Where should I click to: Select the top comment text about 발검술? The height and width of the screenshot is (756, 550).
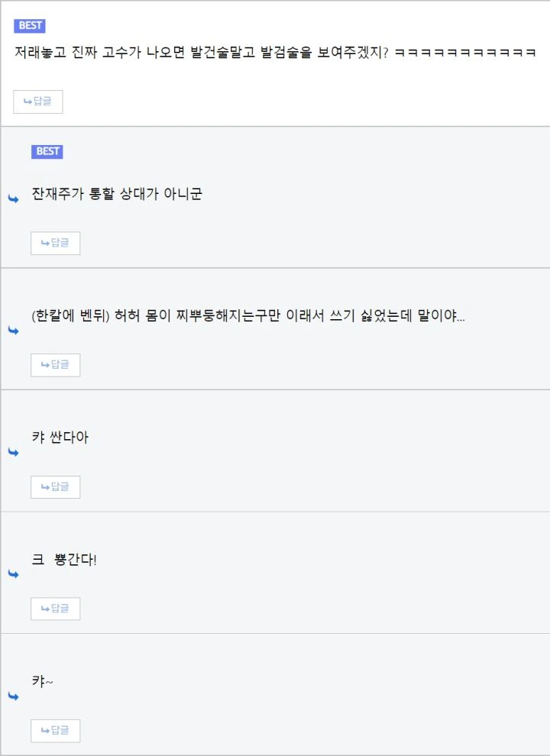[x=276, y=52]
